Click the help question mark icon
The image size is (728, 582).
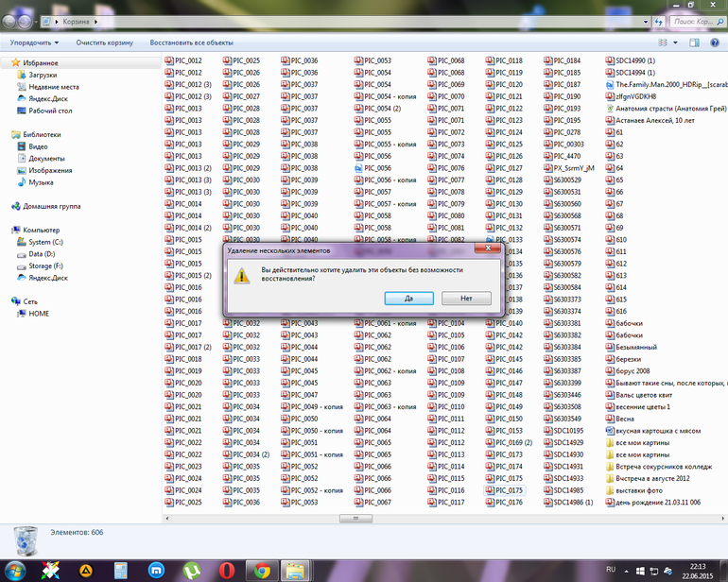pyautogui.click(x=715, y=43)
